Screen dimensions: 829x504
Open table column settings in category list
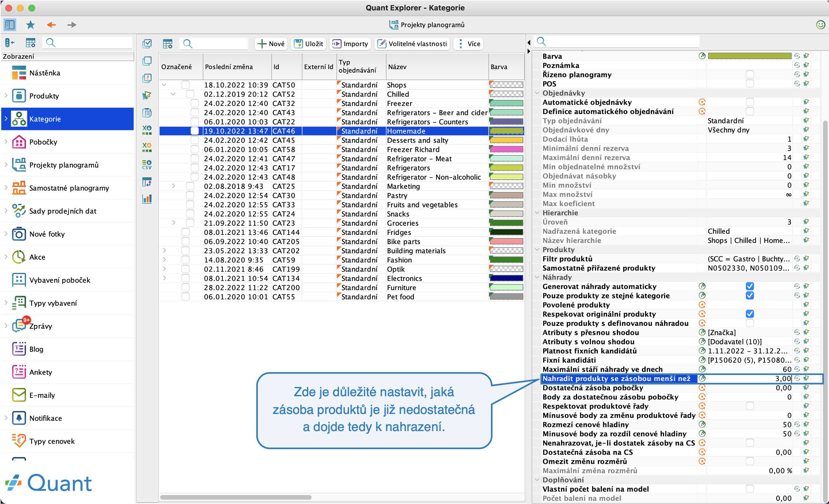click(167, 44)
